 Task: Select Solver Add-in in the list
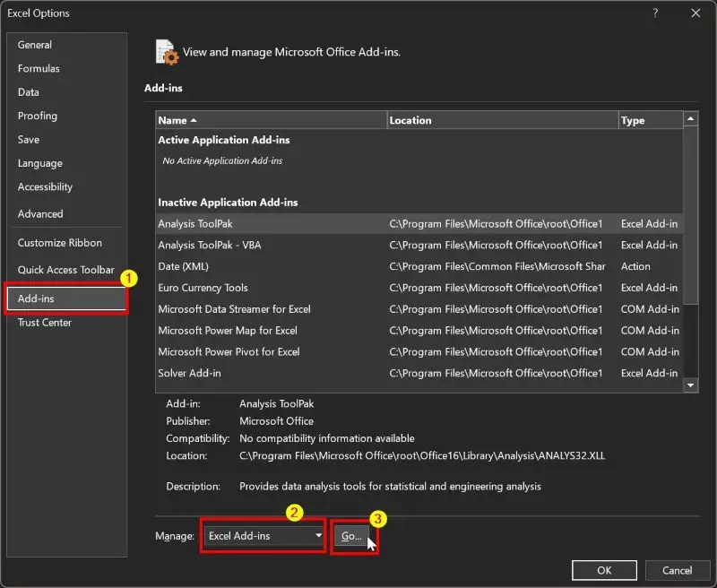tap(189, 373)
